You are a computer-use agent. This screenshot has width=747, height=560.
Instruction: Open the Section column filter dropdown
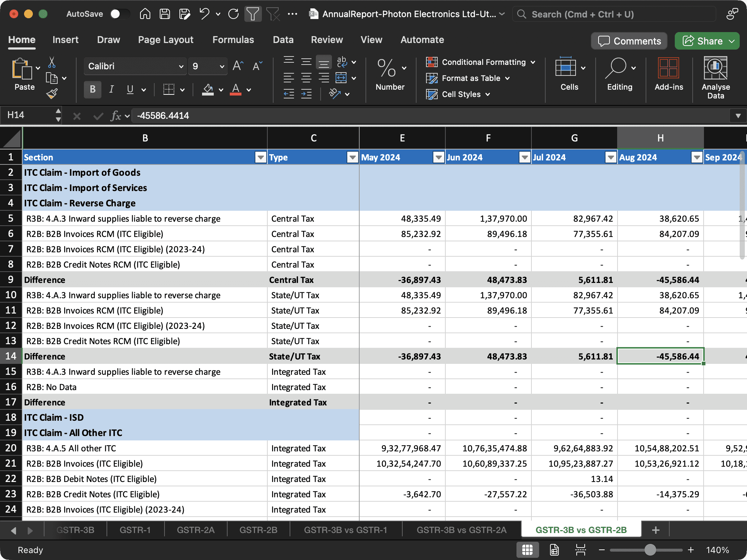260,157
